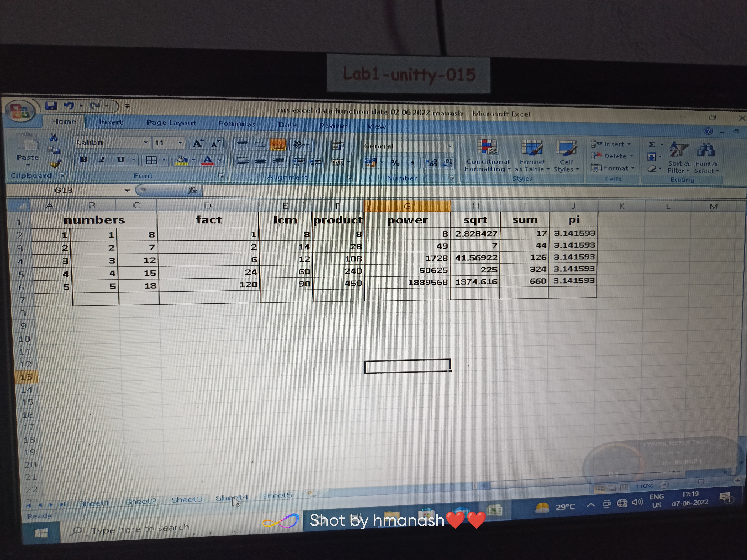
Task: Click the Format Painter brush icon
Action: pyautogui.click(x=55, y=164)
